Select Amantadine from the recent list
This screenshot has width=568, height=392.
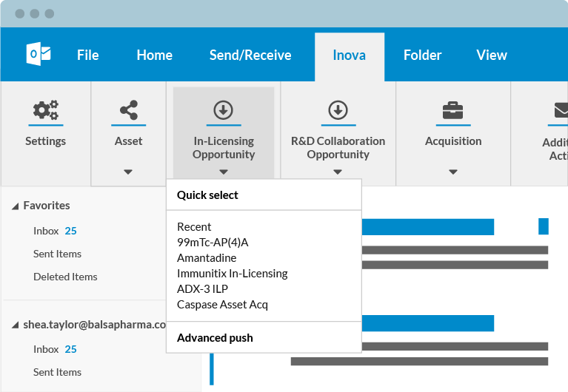(x=207, y=257)
